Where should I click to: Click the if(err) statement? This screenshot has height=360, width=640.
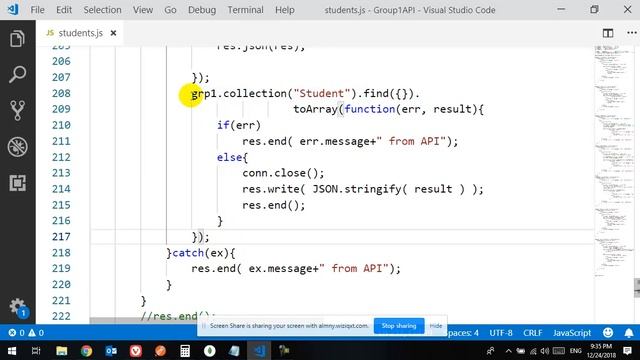[239, 125]
